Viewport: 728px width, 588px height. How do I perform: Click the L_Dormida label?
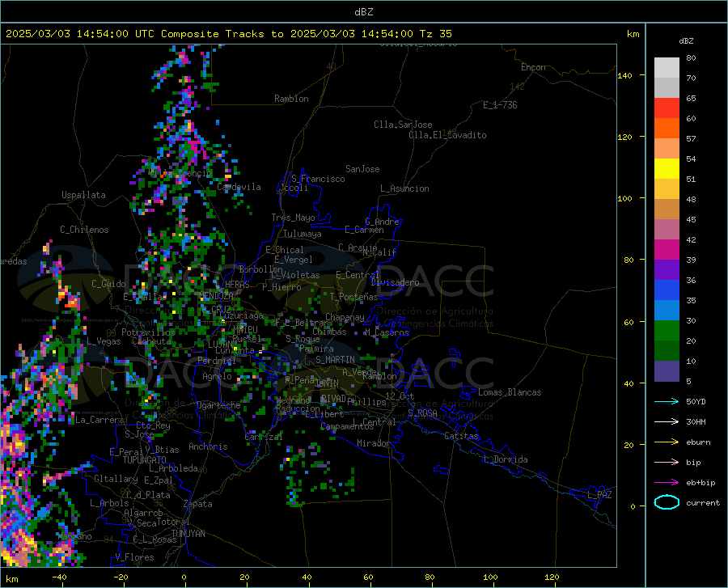(x=506, y=459)
